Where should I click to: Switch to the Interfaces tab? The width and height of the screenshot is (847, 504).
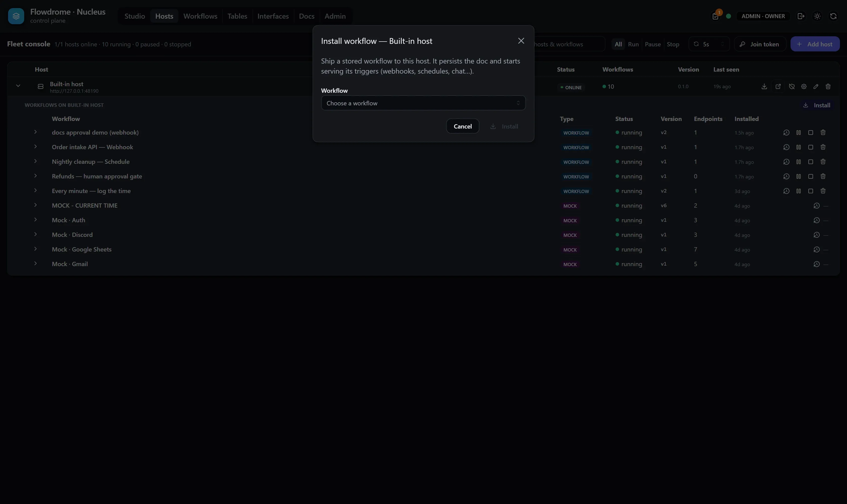pyautogui.click(x=273, y=16)
